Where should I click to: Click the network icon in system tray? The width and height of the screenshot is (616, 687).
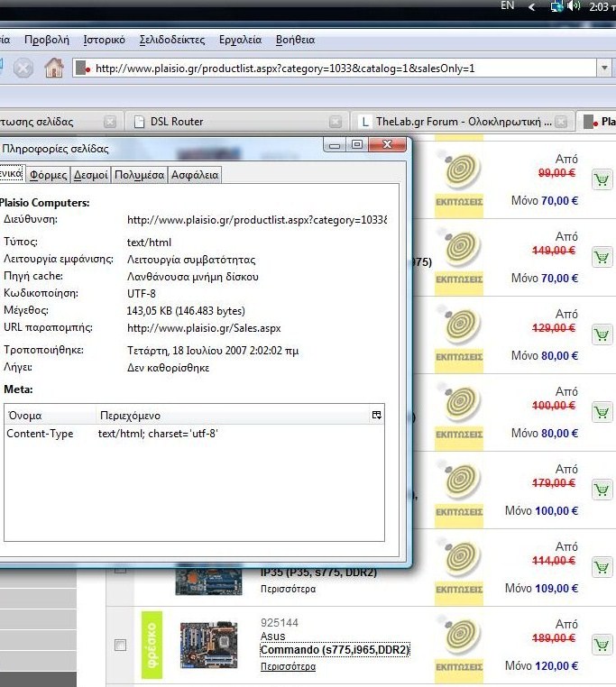pos(557,6)
